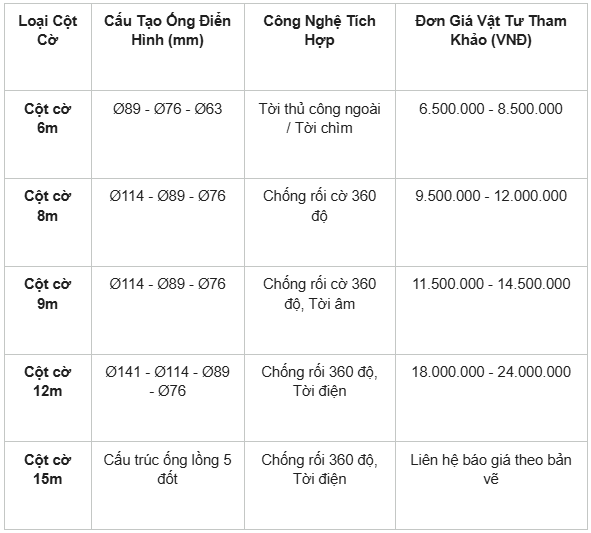
Task: Click the price '11.500.000 - 14.500.000'
Action: tap(491, 284)
